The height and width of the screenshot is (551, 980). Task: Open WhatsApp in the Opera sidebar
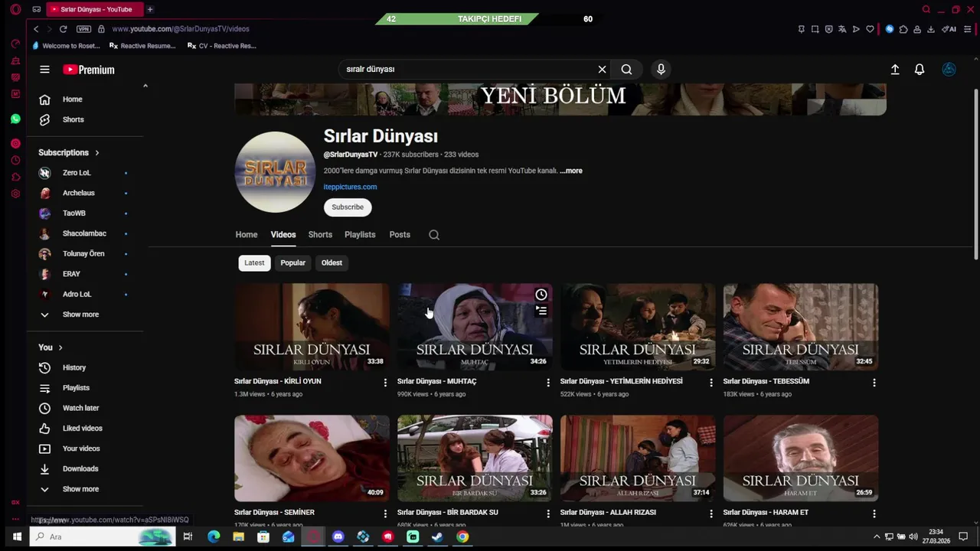pos(15,119)
